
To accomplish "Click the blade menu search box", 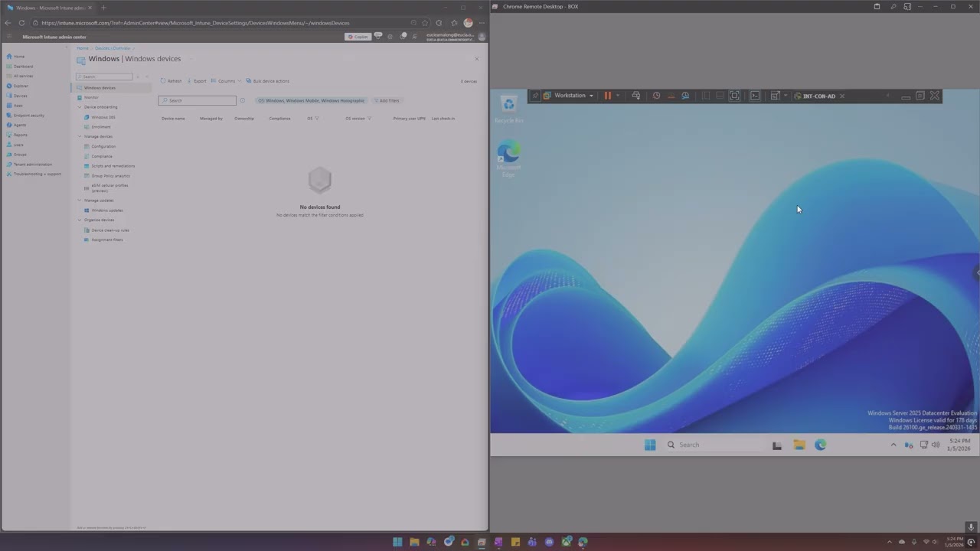I will click(x=104, y=77).
